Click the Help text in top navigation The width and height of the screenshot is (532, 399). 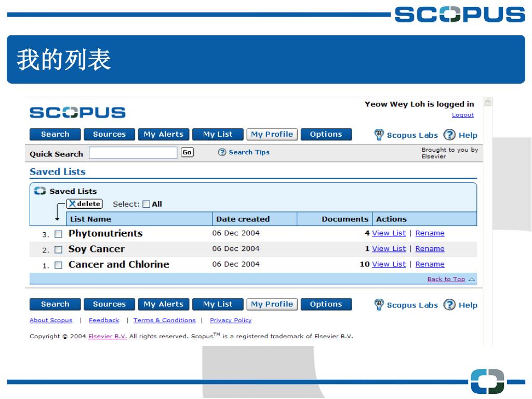click(468, 136)
